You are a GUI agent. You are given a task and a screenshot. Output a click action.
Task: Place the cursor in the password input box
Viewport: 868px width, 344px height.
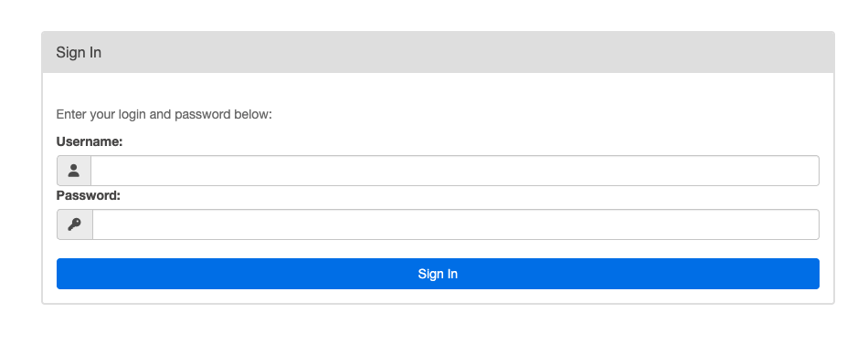click(x=456, y=224)
